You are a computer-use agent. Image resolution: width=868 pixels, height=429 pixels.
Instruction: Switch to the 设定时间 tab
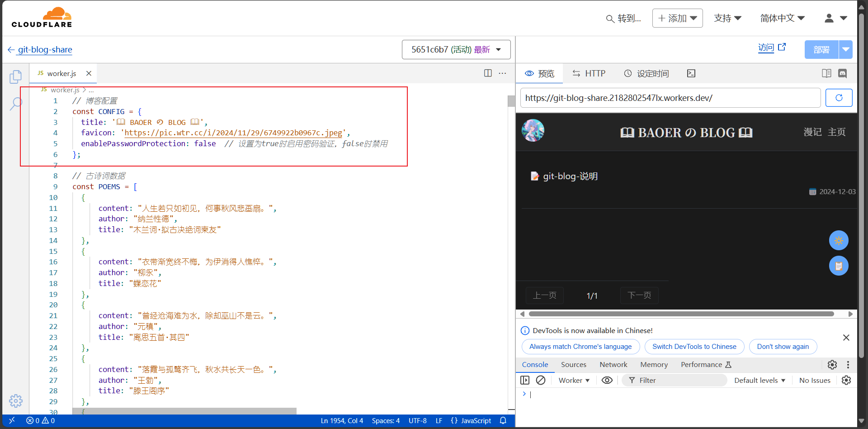point(646,73)
